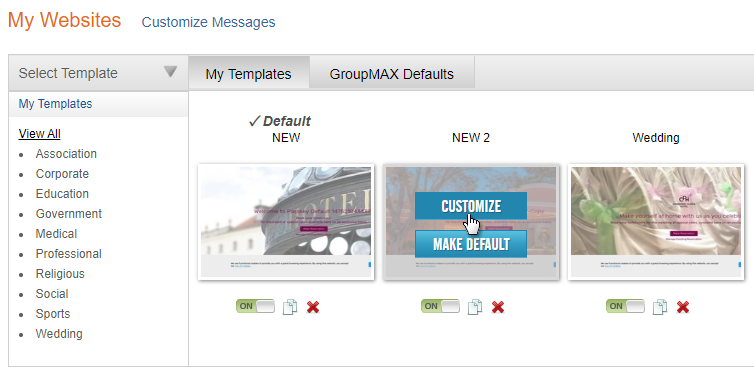
Task: Click the View All link
Action: tap(39, 134)
